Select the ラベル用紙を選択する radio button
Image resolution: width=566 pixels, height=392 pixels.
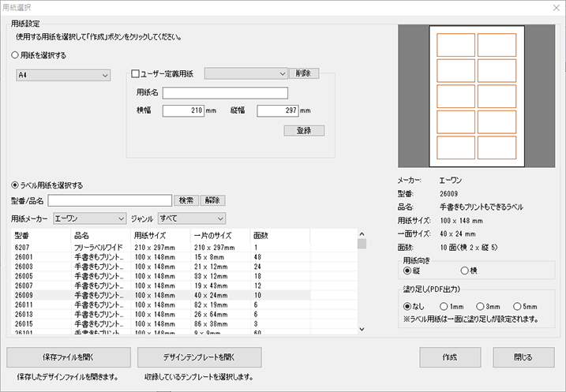point(16,185)
